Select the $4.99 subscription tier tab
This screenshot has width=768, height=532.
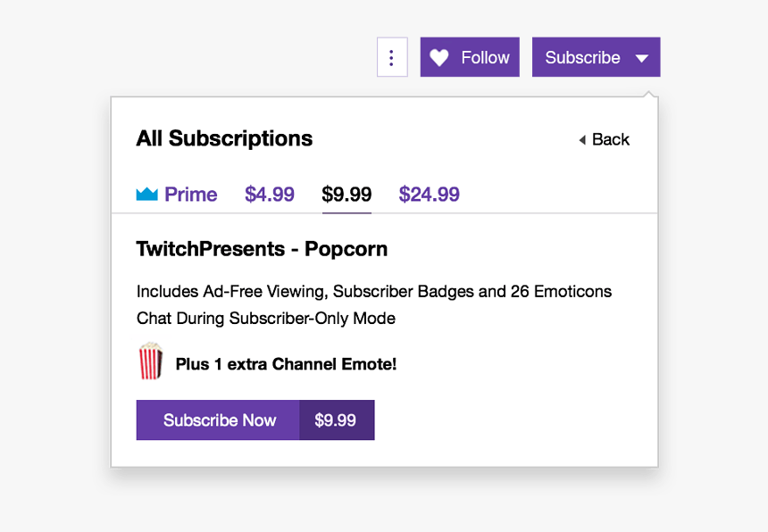269,194
